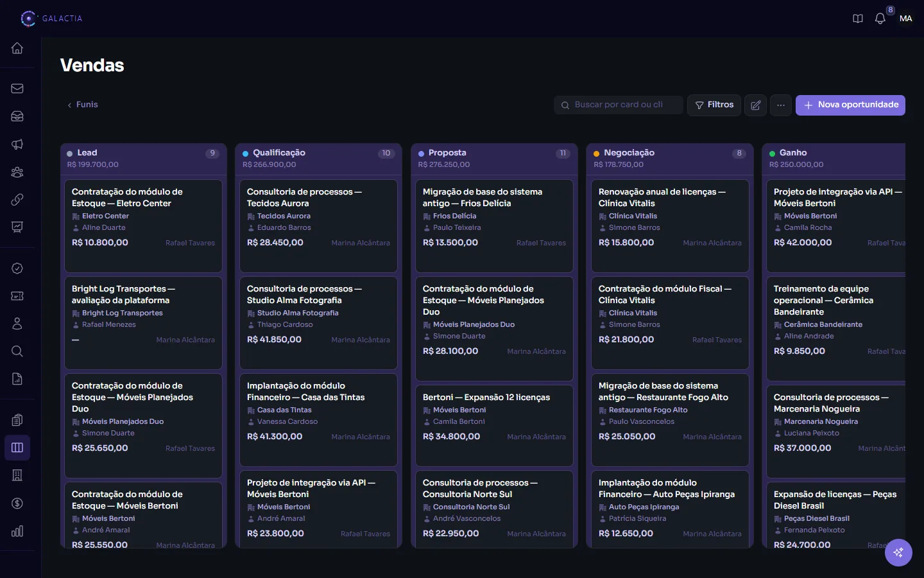Click contact Patrícia Siqueira

(x=637, y=519)
